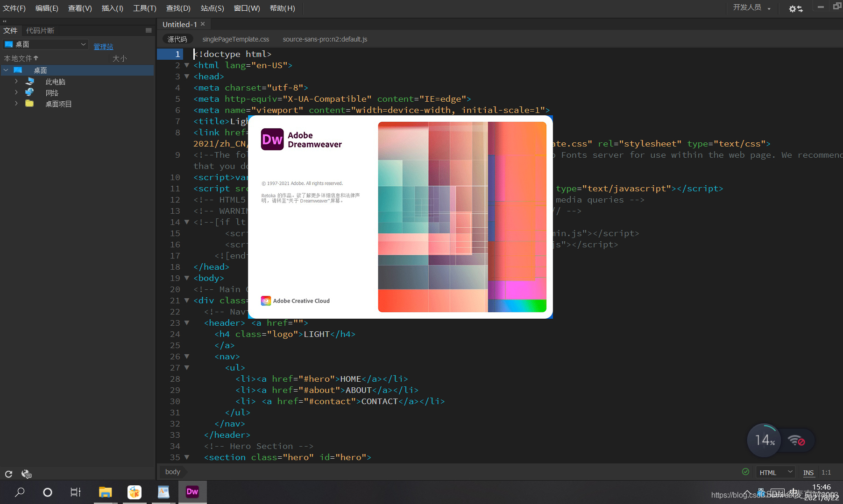This screenshot has height=504, width=843.
Task: Open the 查找(D) menu
Action: pyautogui.click(x=178, y=8)
